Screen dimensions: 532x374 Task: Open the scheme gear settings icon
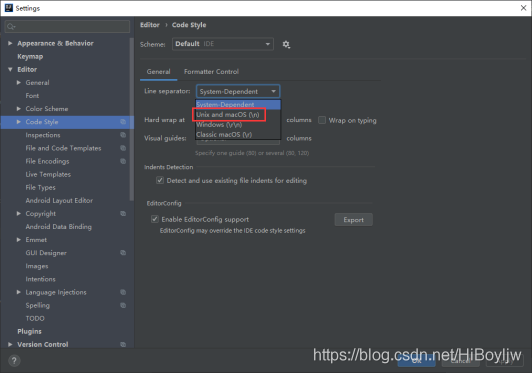point(286,44)
